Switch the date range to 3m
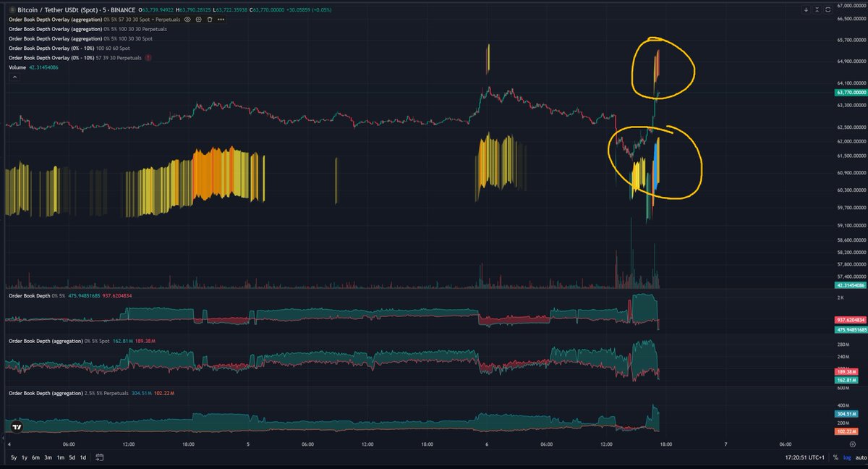Screen dimensions: 868x469 [48, 457]
